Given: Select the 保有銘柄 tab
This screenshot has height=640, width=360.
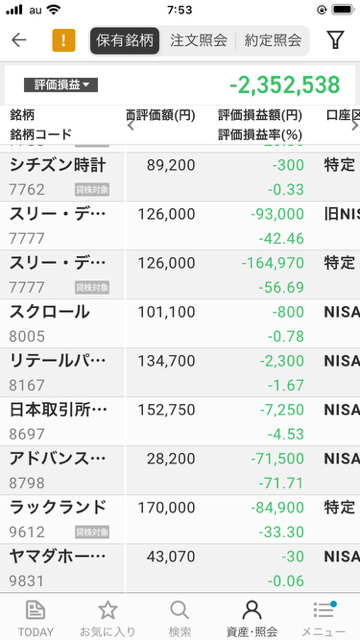Looking at the screenshot, I should (125, 40).
